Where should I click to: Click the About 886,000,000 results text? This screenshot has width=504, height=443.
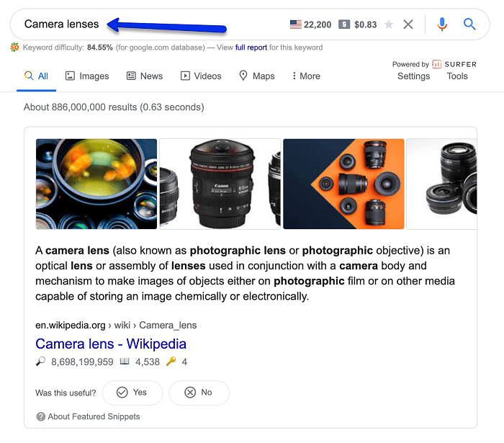[114, 107]
